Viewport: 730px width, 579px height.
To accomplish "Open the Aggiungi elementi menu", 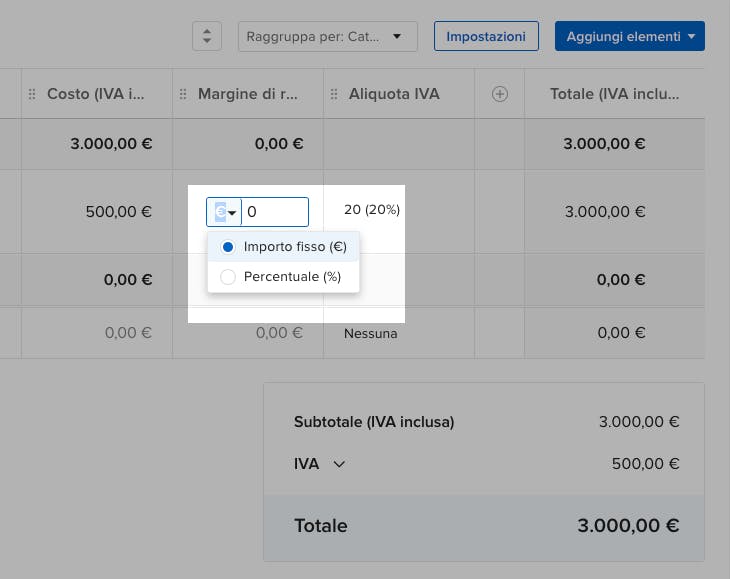I will pyautogui.click(x=630, y=37).
